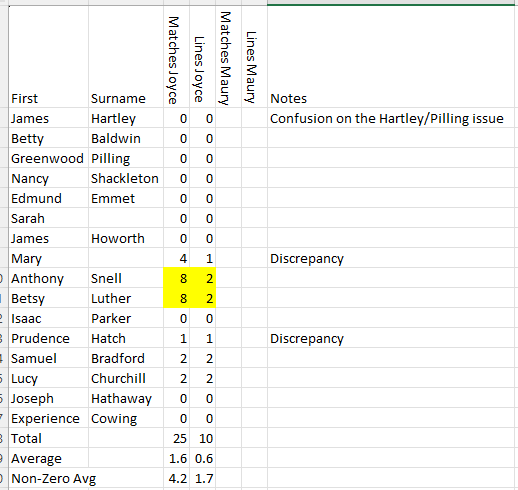Click the empty surname cell beside Sarah

(x=126, y=218)
